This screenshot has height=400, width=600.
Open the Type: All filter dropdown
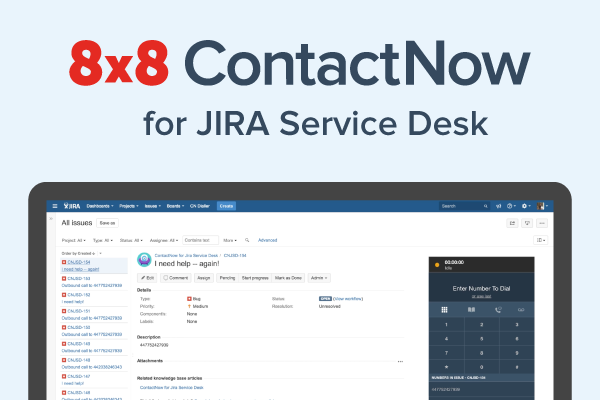(x=103, y=240)
